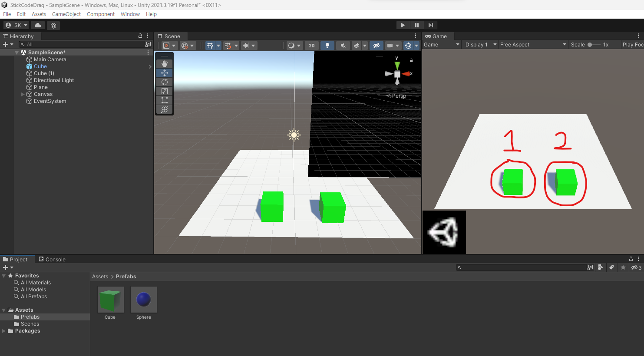Open the Assets menu

[39, 14]
